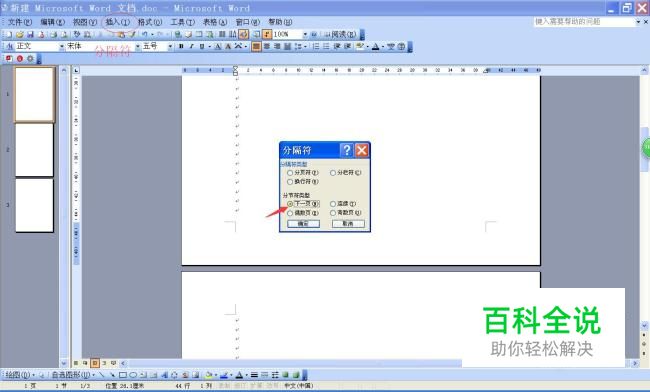
Task: Expand the 自选图形 AutoShapes menu
Action: (73, 375)
